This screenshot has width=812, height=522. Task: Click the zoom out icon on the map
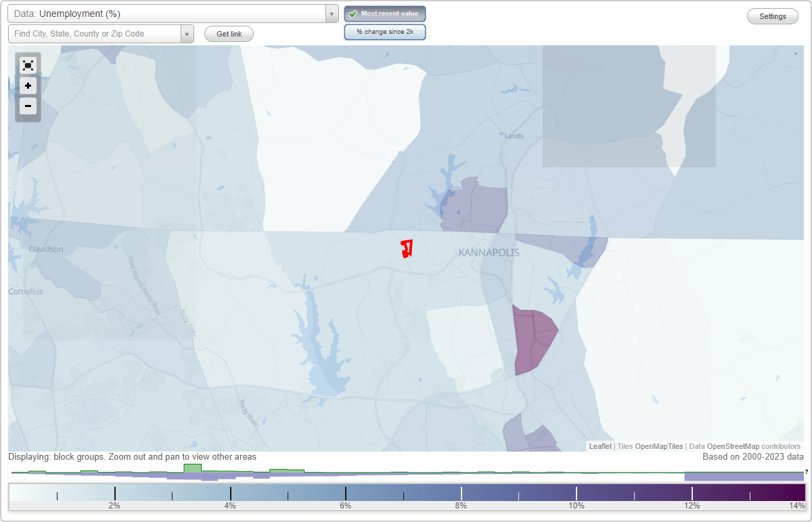28,106
